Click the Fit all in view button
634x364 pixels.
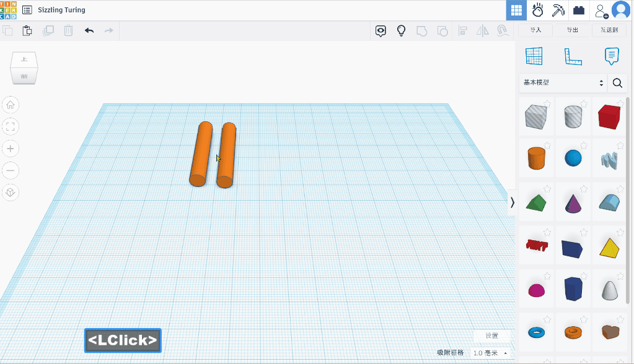[11, 127]
